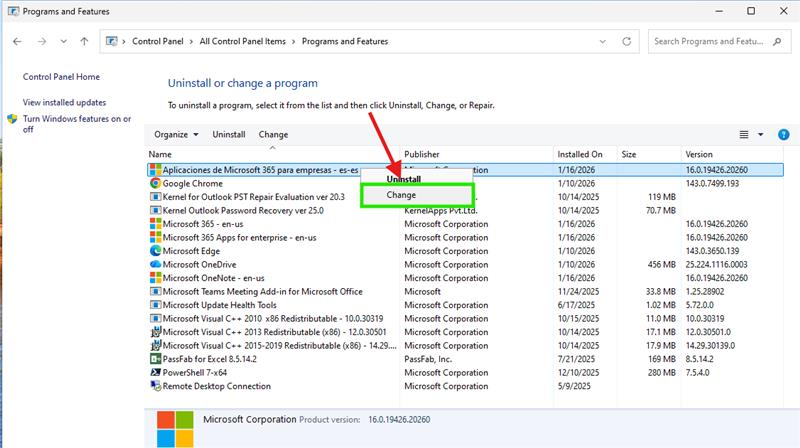Click Kernel Outlook Password Recovery icon
The image size is (800, 448).
click(x=156, y=210)
